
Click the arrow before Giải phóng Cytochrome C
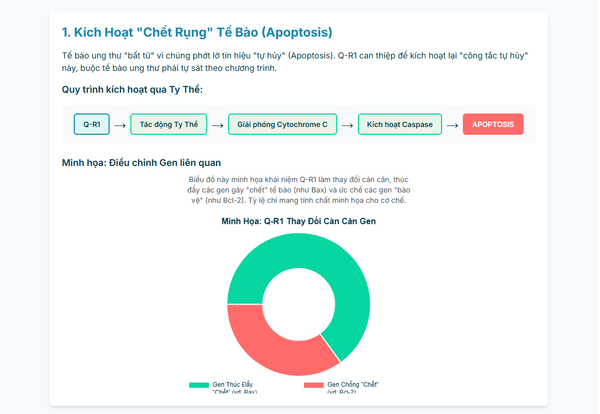[x=217, y=125]
